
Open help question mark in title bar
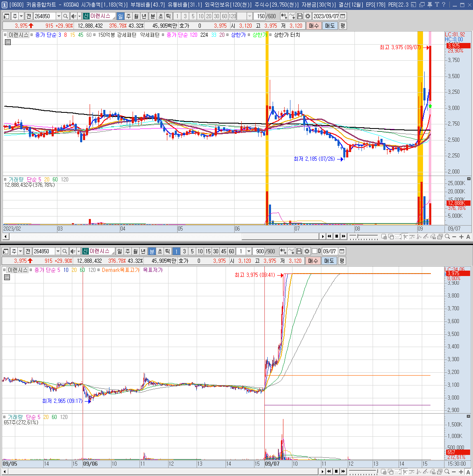(x=444, y=5)
